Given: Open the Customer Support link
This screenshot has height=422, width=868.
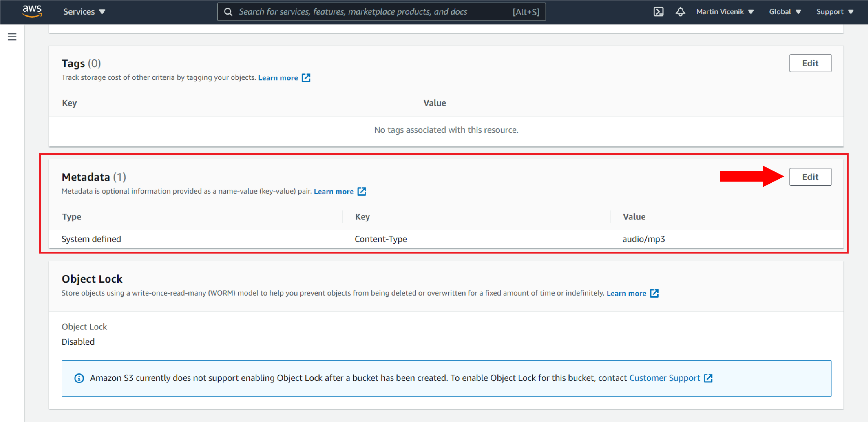Looking at the screenshot, I should [x=664, y=378].
